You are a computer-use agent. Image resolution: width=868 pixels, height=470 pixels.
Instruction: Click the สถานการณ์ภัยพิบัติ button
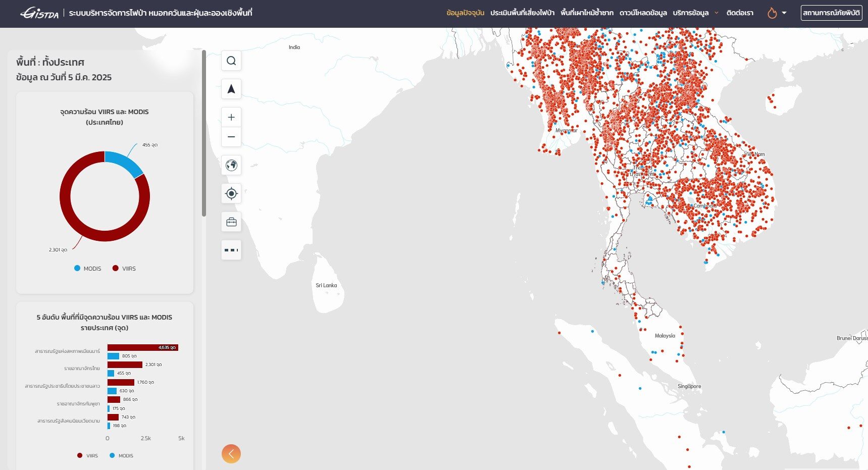pos(831,13)
